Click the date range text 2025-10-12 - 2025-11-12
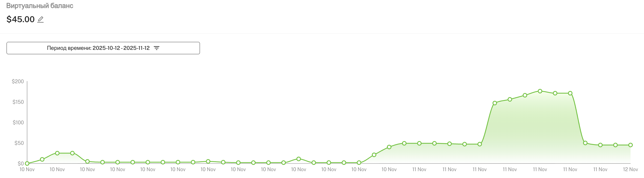The height and width of the screenshot is (178, 644). 121,48
